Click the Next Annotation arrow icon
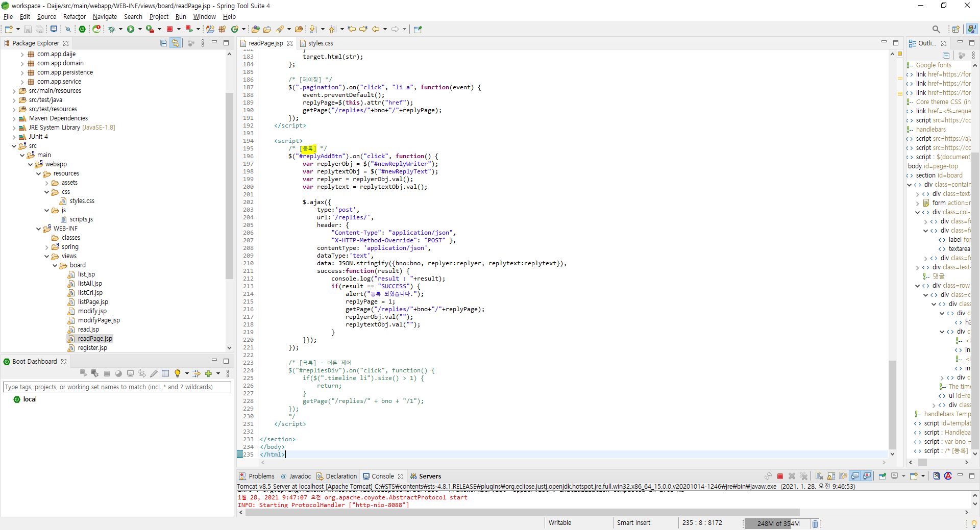This screenshot has height=530, width=980. pyautogui.click(x=313, y=29)
